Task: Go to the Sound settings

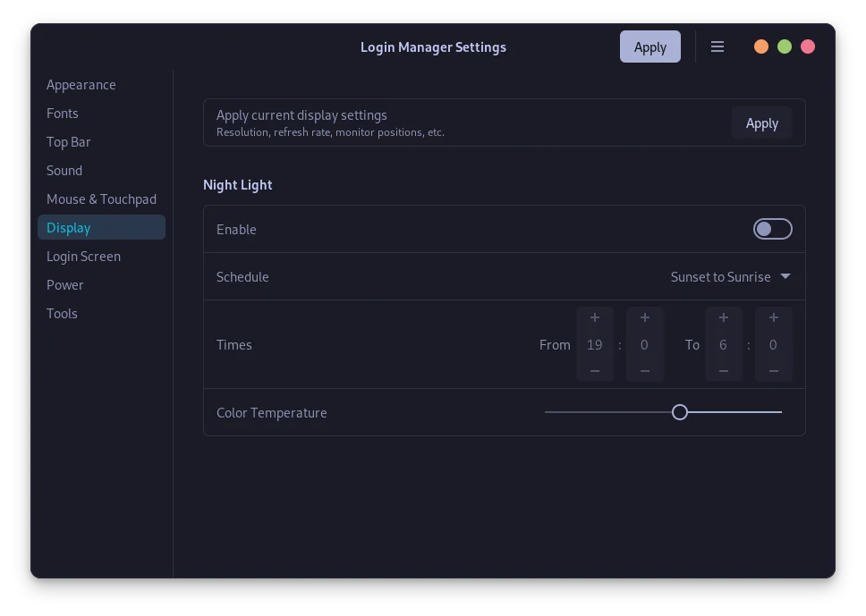Action: pyautogui.click(x=64, y=170)
